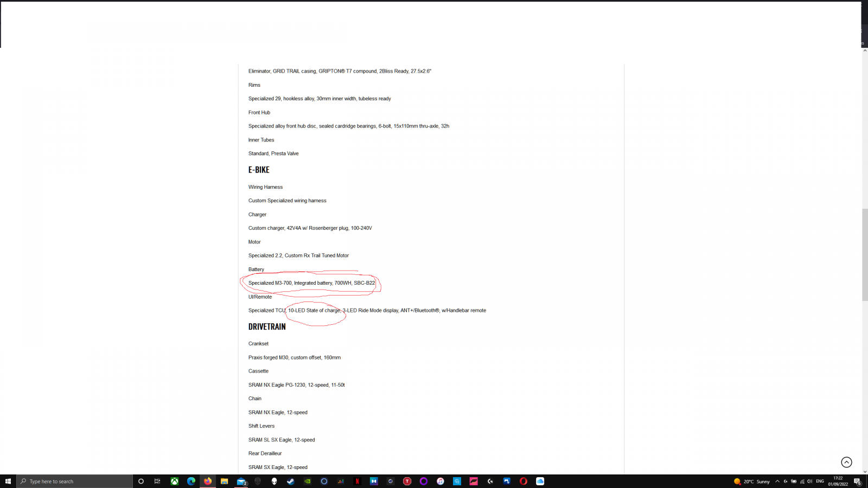Click the Specialized 2.2 Trail Tuned Motor text
Image resolution: width=868 pixels, height=488 pixels.
pos(298,255)
